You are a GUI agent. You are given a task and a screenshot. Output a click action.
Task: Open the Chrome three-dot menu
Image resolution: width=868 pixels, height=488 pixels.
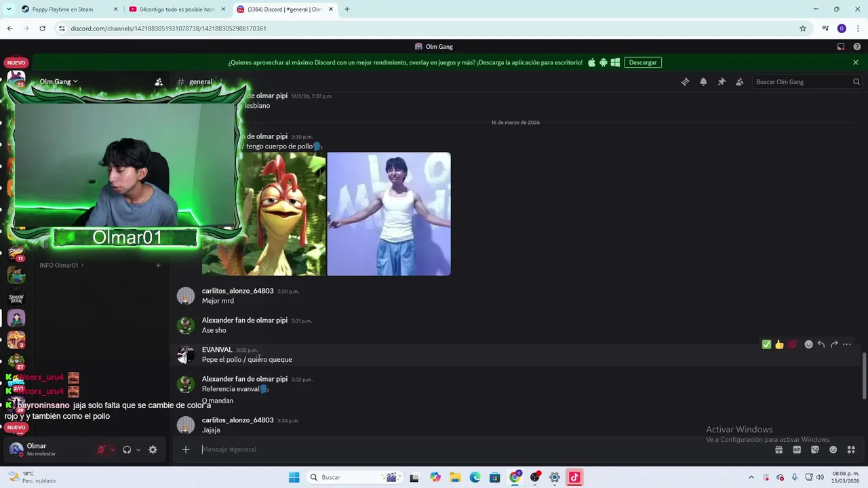(858, 28)
